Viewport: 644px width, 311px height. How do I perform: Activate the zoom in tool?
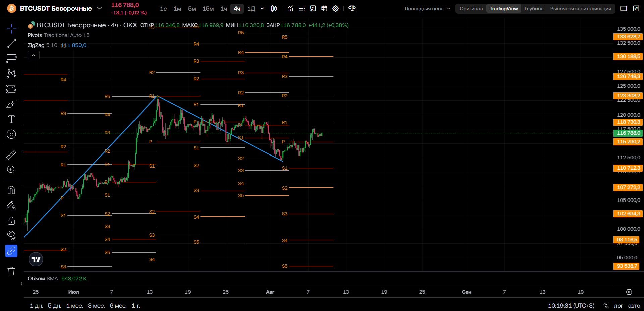pyautogui.click(x=11, y=170)
